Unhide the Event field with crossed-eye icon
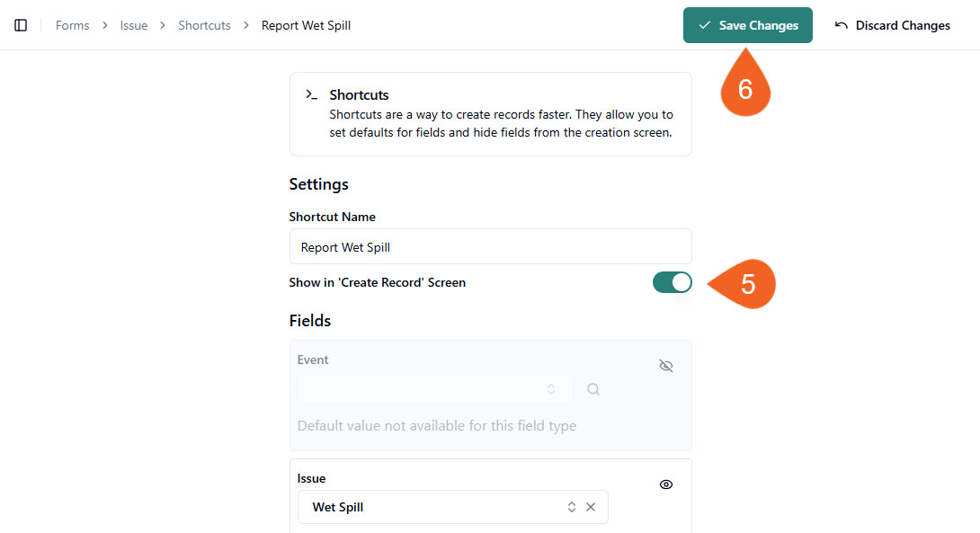This screenshot has height=533, width=980. (x=666, y=366)
